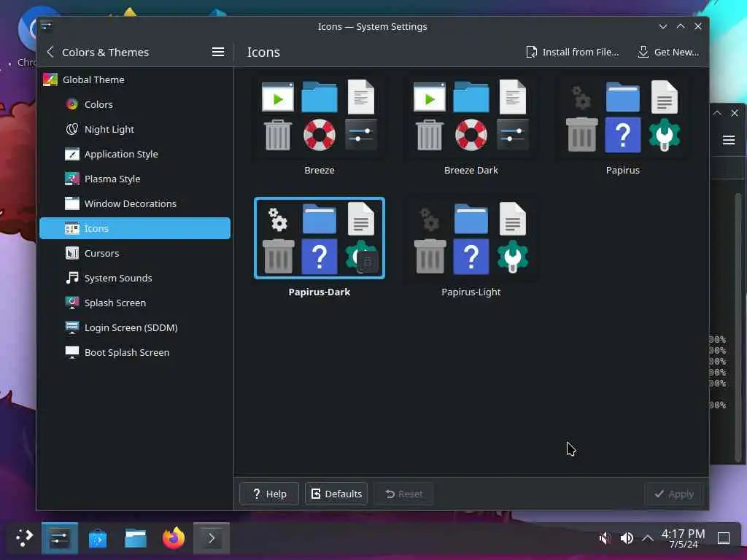Select Window Decorations entry

(135, 203)
